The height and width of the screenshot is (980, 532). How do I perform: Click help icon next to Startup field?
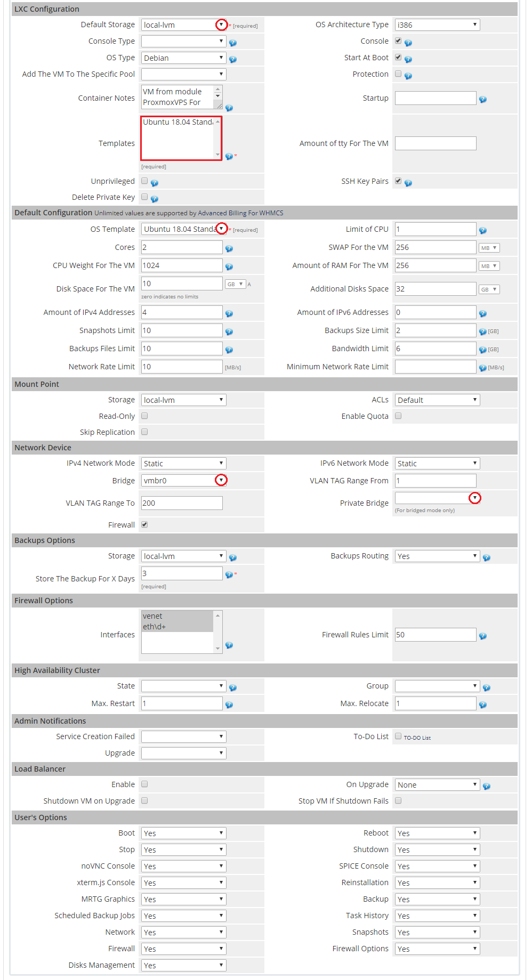[x=483, y=99]
